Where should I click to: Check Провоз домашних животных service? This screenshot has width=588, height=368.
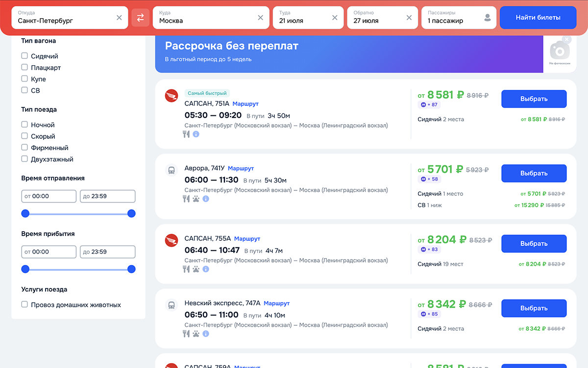(24, 304)
